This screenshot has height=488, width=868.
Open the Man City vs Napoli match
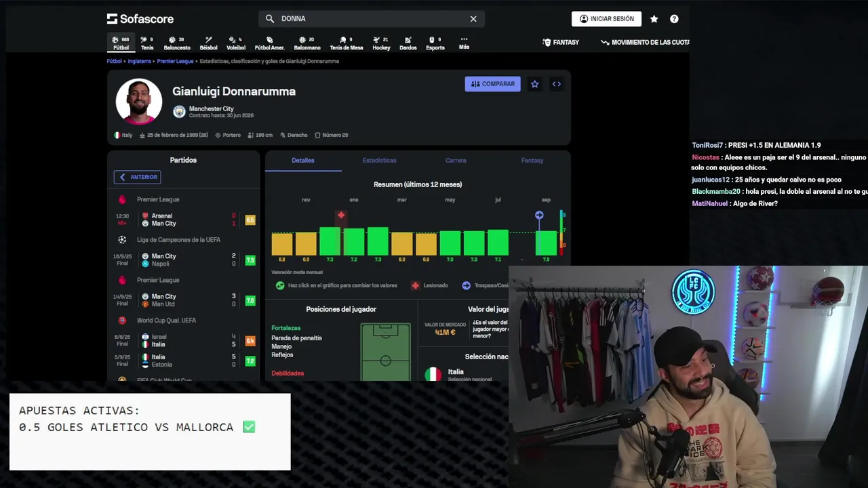click(183, 260)
